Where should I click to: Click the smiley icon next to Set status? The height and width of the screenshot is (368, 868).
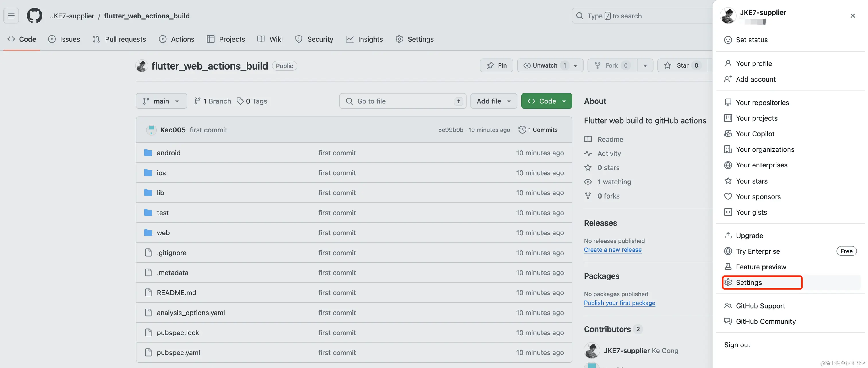728,40
